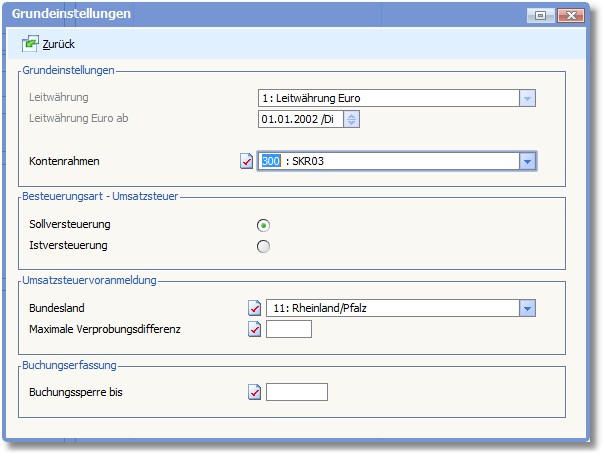Select the Istversteuerung radio button
The width and height of the screenshot is (604, 456).
click(x=264, y=246)
